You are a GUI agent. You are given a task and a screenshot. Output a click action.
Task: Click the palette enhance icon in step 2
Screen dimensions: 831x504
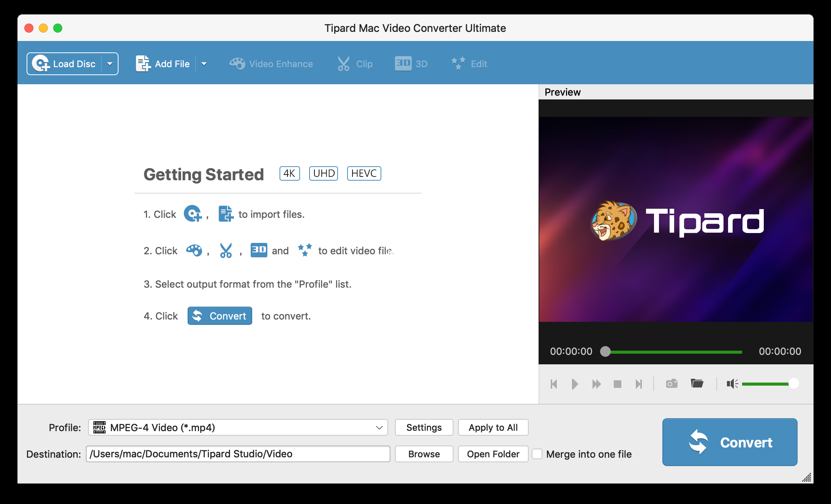pos(194,250)
